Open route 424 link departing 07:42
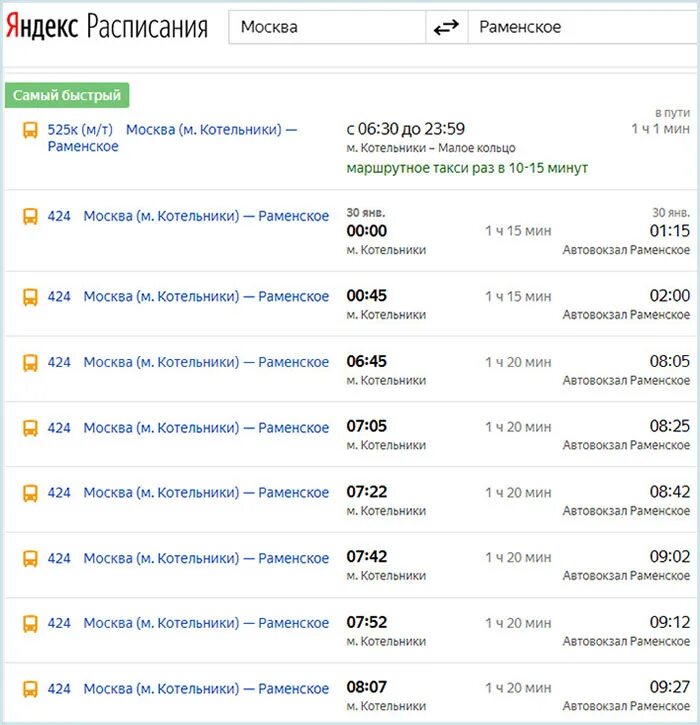This screenshot has width=700, height=725. 188,558
